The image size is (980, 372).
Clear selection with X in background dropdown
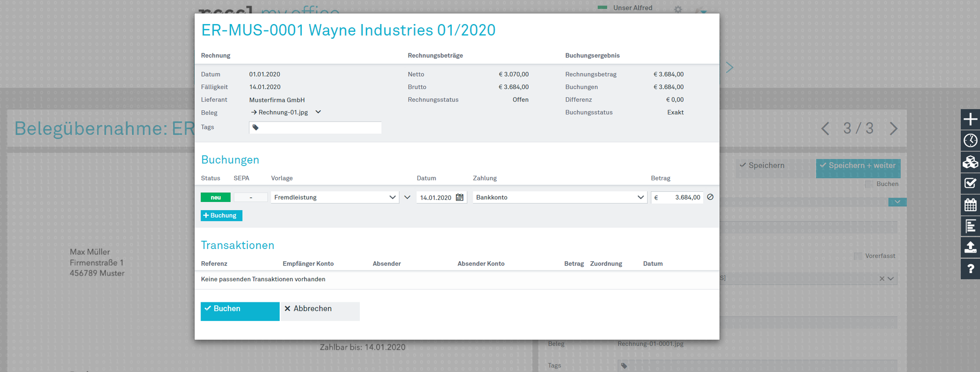pyautogui.click(x=882, y=278)
